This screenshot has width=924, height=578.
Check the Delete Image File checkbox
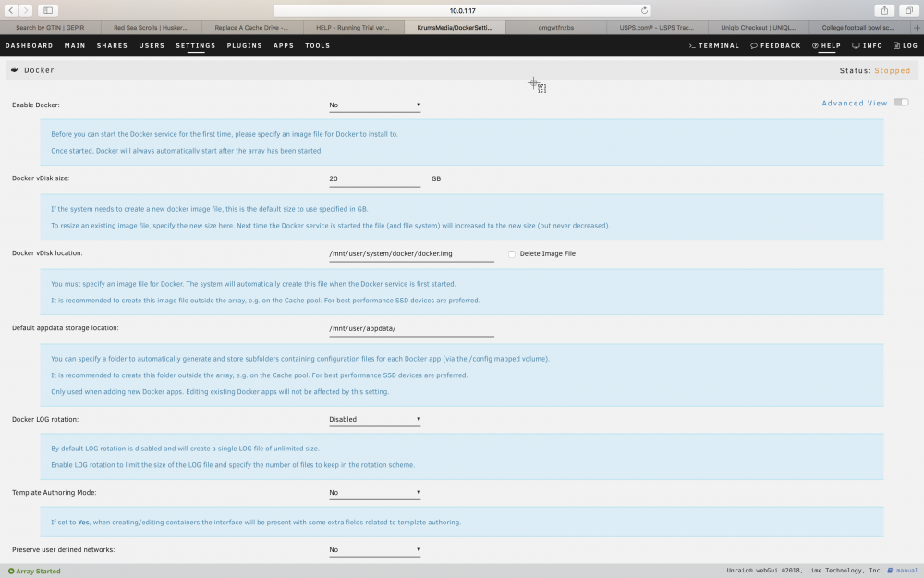tap(512, 254)
